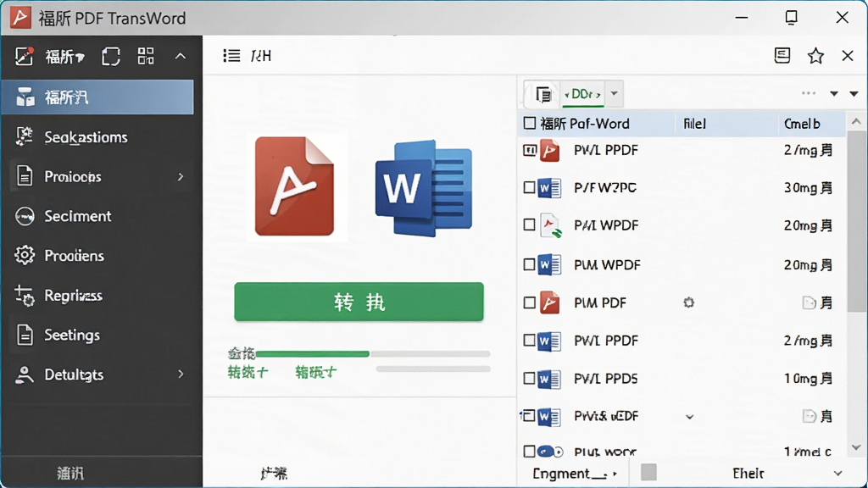Click the green 转执 convert button

[359, 302]
